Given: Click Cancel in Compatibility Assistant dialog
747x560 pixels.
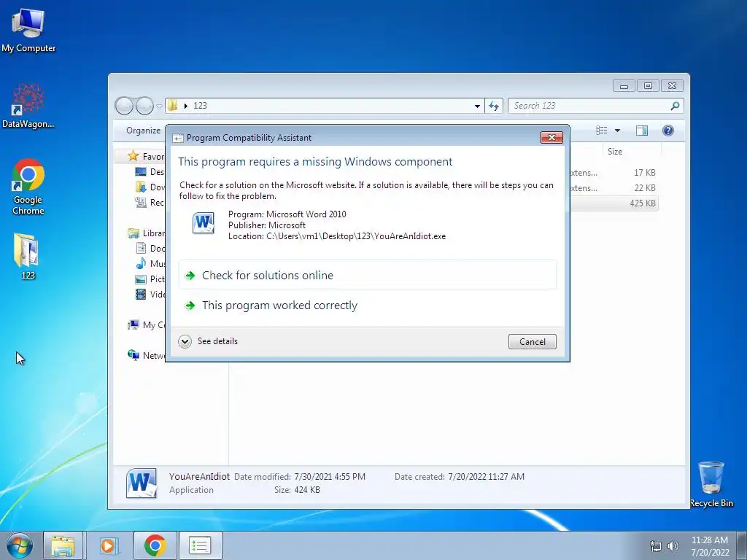Looking at the screenshot, I should [532, 341].
